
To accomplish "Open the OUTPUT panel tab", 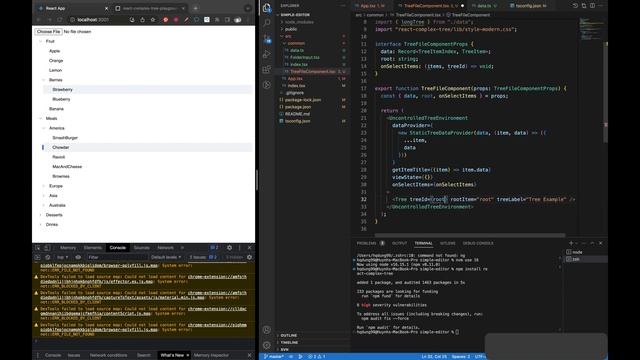I will click(400, 243).
